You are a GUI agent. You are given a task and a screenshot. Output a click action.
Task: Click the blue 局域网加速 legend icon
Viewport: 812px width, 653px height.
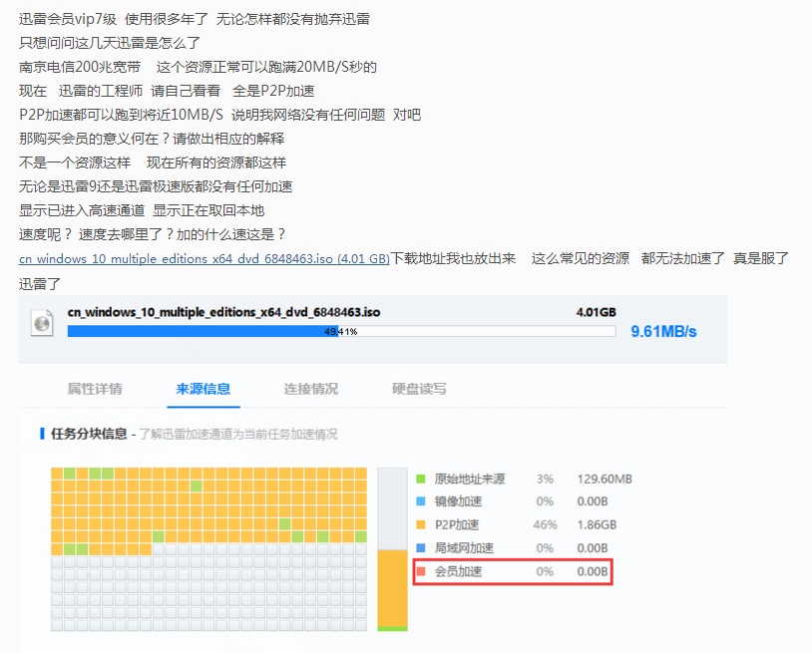click(x=420, y=547)
